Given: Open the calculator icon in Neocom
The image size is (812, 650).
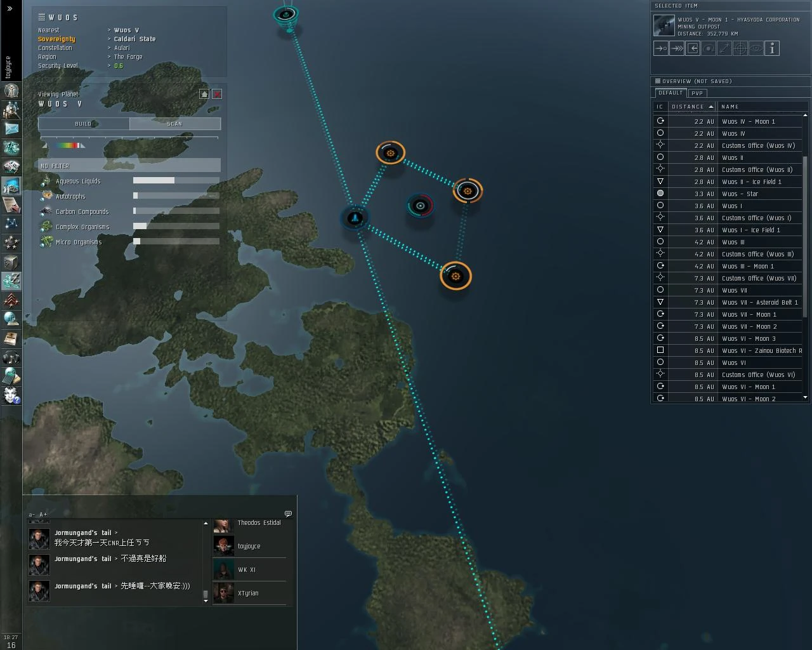Looking at the screenshot, I should click(11, 376).
